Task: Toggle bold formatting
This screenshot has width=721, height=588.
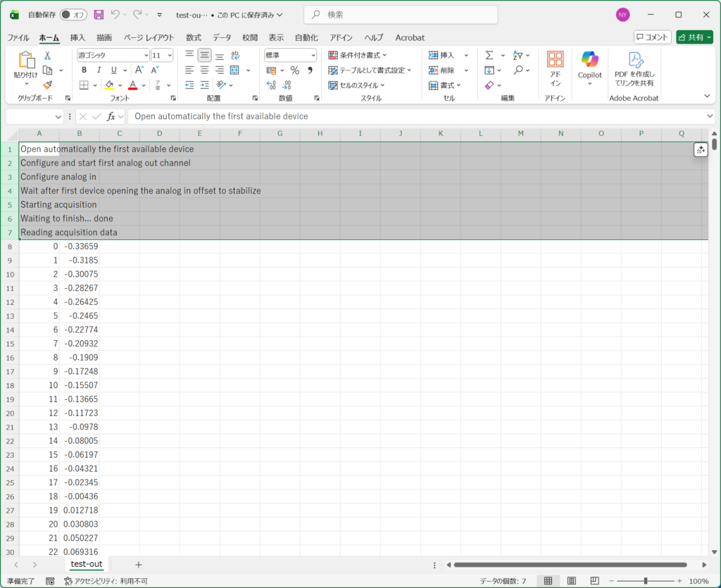Action: tap(84, 70)
